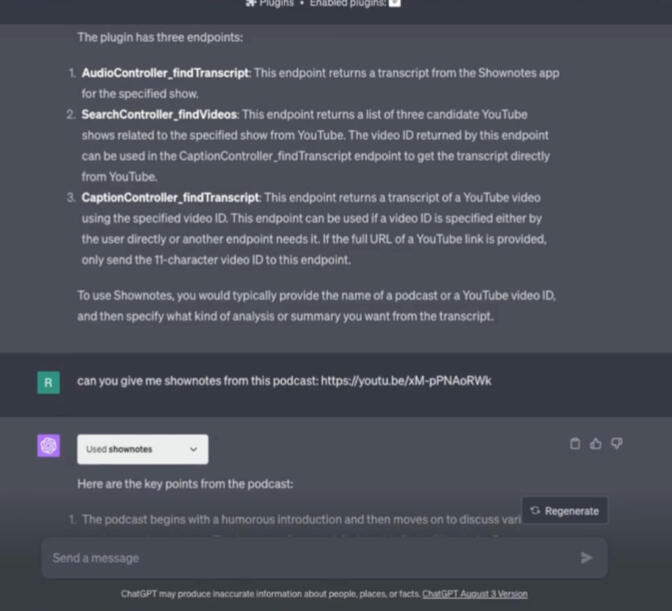
Task: Click the 'To use Shownotes' paragraph
Action: tap(315, 304)
